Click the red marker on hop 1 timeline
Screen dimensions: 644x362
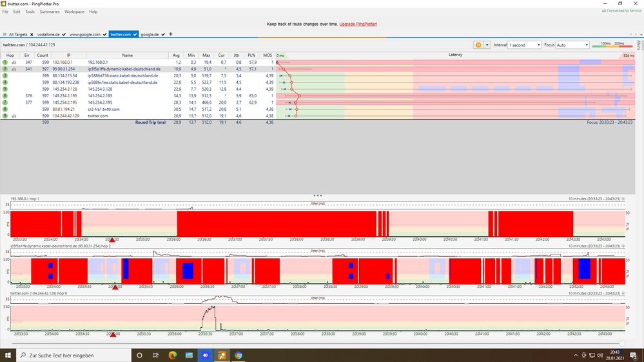(112, 240)
